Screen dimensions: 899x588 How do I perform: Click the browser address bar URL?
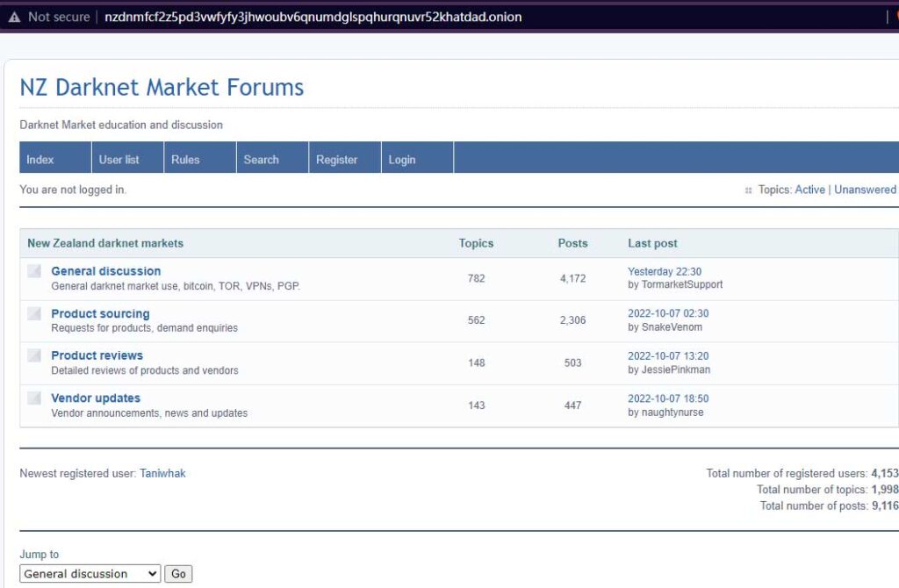[313, 17]
